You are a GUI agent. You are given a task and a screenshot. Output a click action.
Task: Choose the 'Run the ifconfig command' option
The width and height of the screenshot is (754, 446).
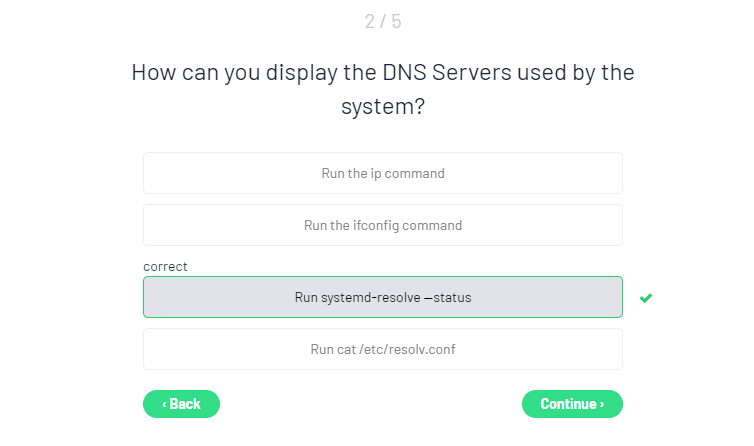[383, 225]
